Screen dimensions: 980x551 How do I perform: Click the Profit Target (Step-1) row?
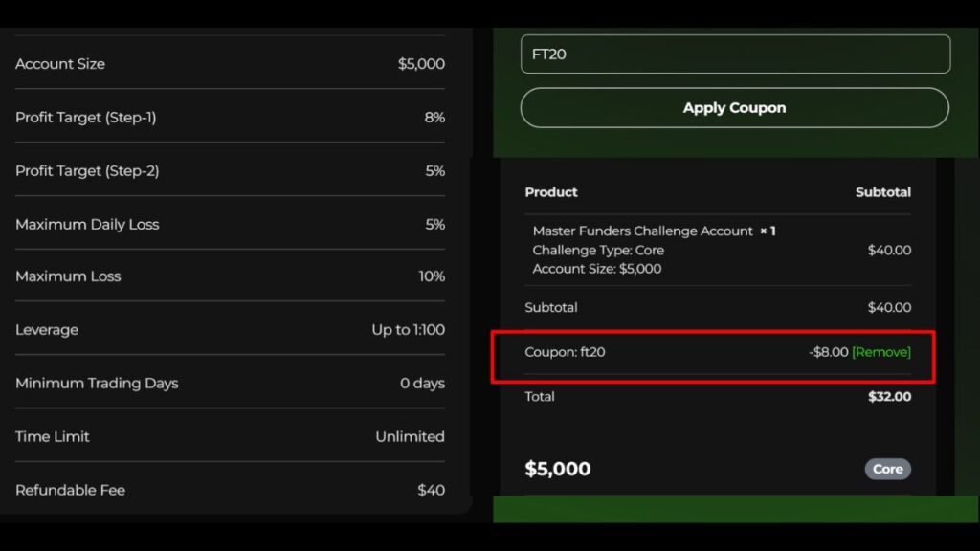[230, 118]
